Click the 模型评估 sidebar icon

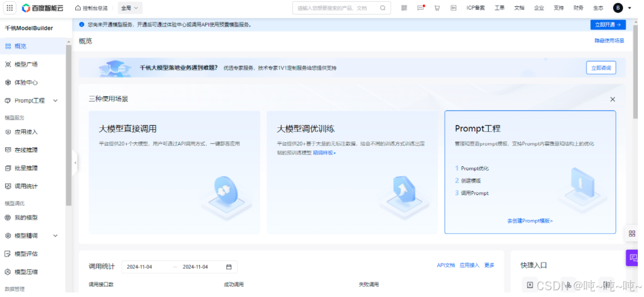(8, 254)
